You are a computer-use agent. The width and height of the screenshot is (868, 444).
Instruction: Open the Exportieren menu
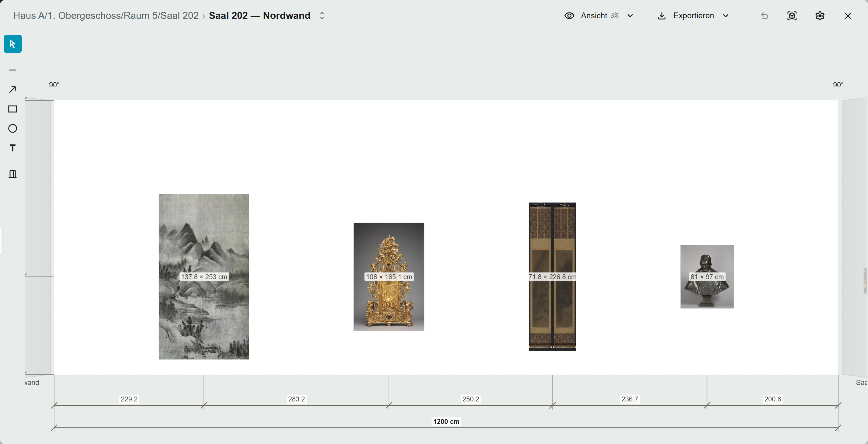pyautogui.click(x=693, y=16)
